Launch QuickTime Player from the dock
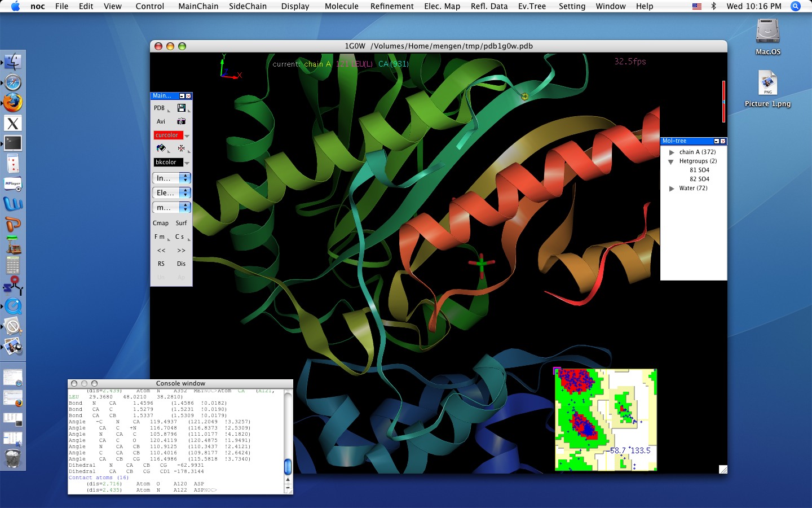This screenshot has width=812, height=508. [13, 306]
